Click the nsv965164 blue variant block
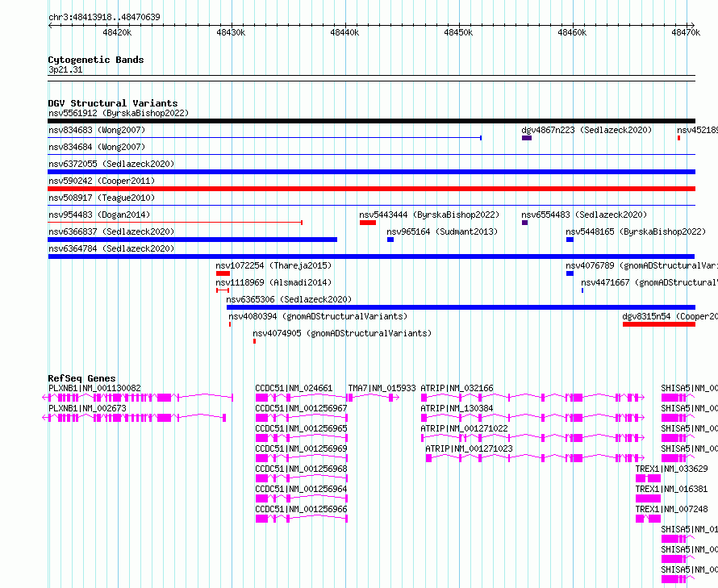This screenshot has width=718, height=588. click(390, 240)
